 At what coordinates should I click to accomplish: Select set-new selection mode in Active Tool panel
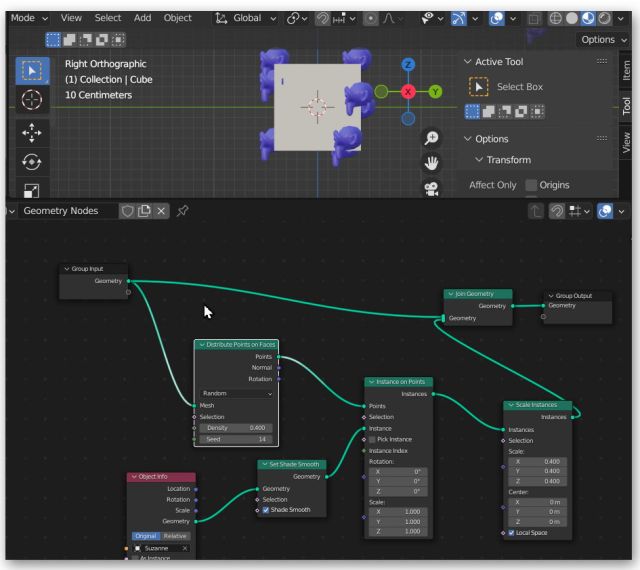(472, 111)
